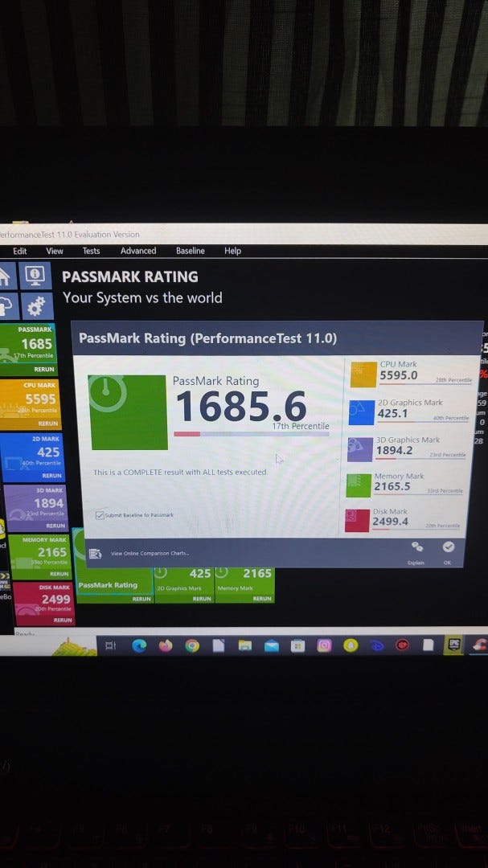Click the Memory Mark percentile bar
The width and height of the screenshot is (488, 868).
(418, 493)
